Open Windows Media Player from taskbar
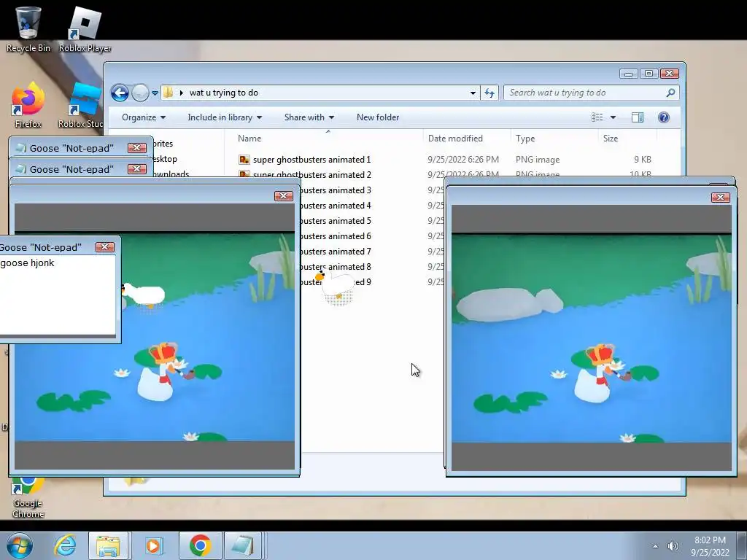 click(x=153, y=545)
